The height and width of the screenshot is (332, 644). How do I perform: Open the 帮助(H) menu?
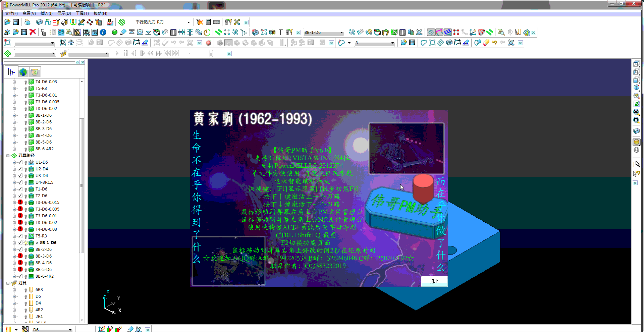coord(100,13)
